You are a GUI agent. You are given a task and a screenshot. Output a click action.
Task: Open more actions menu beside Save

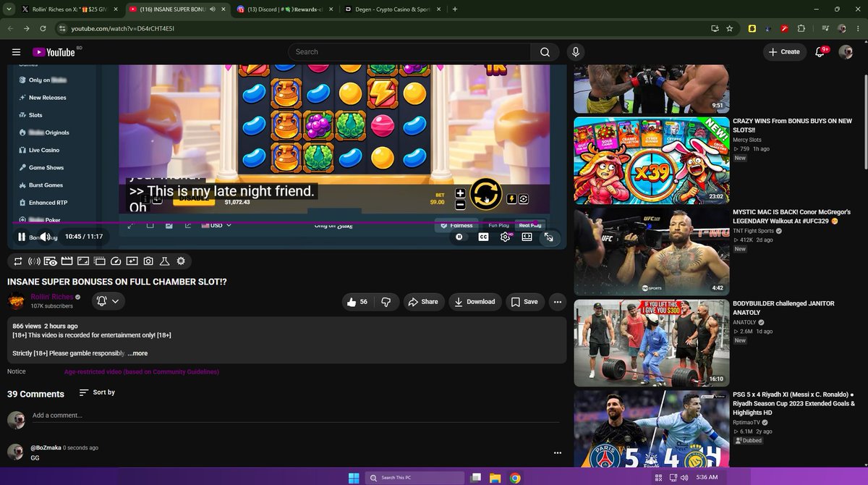pyautogui.click(x=557, y=302)
